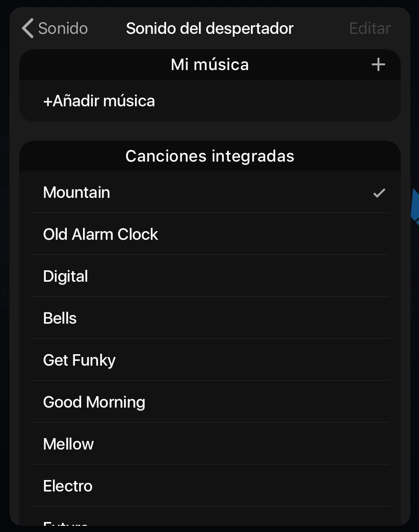The image size is (419, 532).
Task: Select the Mountain alarm sound
Action: (x=77, y=193)
